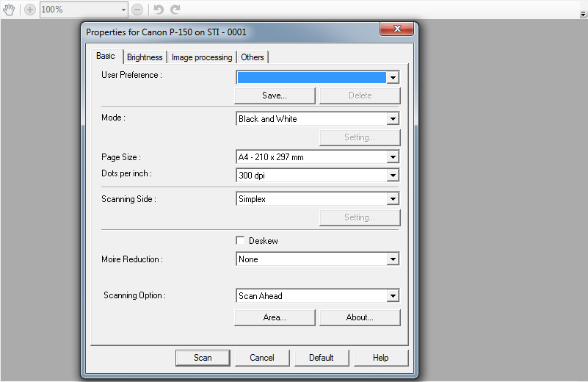Click the Help button

tap(381, 358)
